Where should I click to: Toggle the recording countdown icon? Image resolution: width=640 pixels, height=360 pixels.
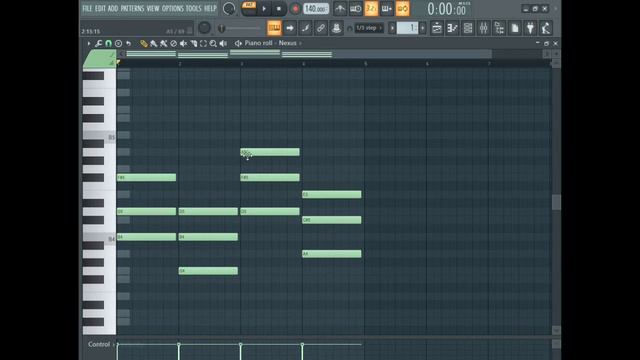point(356,9)
